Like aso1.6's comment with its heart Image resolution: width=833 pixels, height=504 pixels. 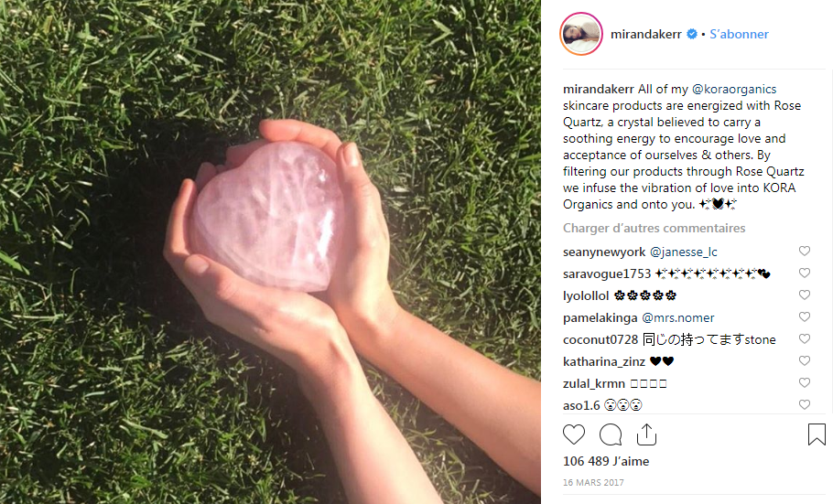805,404
